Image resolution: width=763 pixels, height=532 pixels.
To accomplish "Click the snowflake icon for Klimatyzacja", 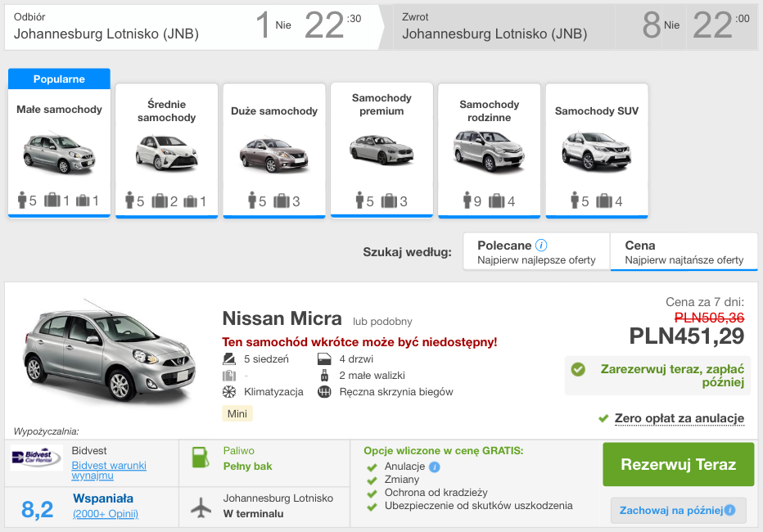I will (x=229, y=392).
